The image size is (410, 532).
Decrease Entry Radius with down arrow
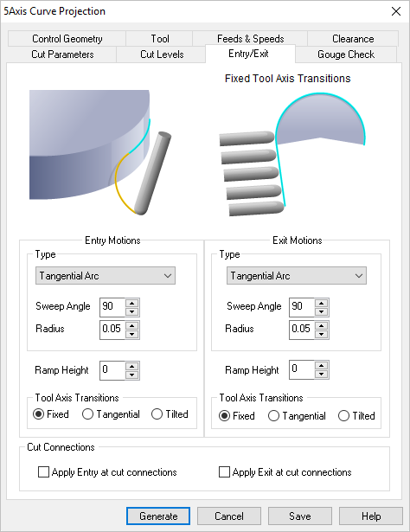click(132, 334)
